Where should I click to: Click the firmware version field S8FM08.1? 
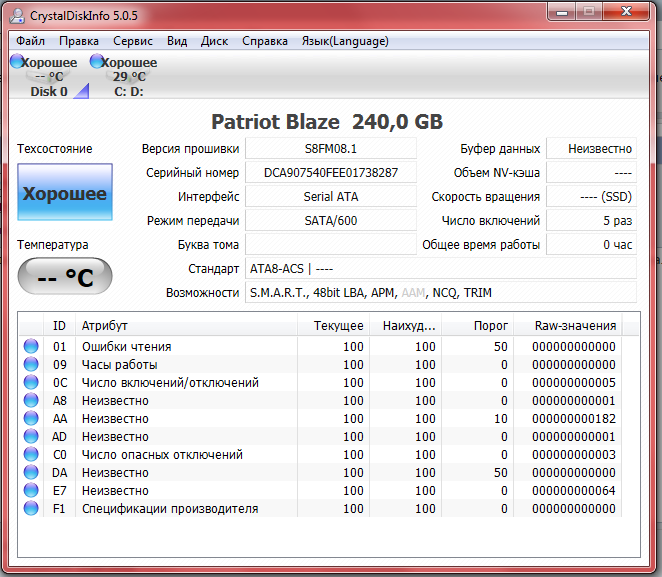(331, 149)
